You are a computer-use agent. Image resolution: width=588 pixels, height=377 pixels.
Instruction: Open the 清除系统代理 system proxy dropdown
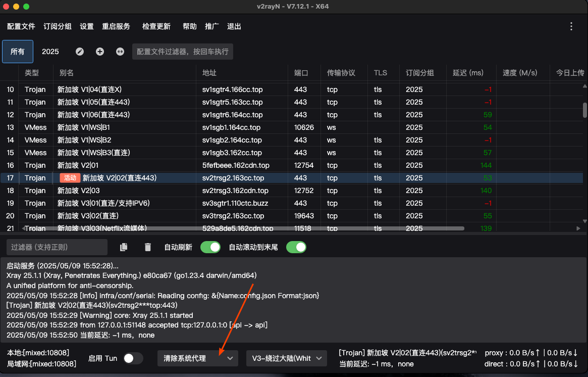[198, 358]
